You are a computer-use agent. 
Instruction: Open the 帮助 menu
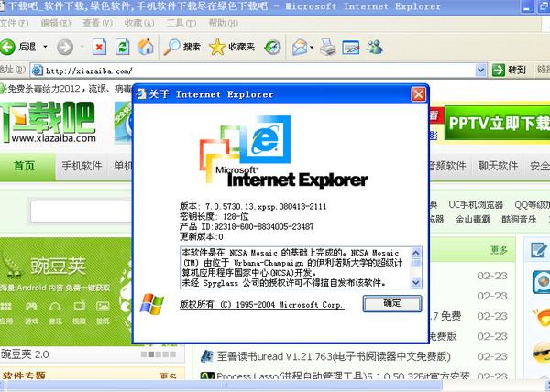point(223,24)
